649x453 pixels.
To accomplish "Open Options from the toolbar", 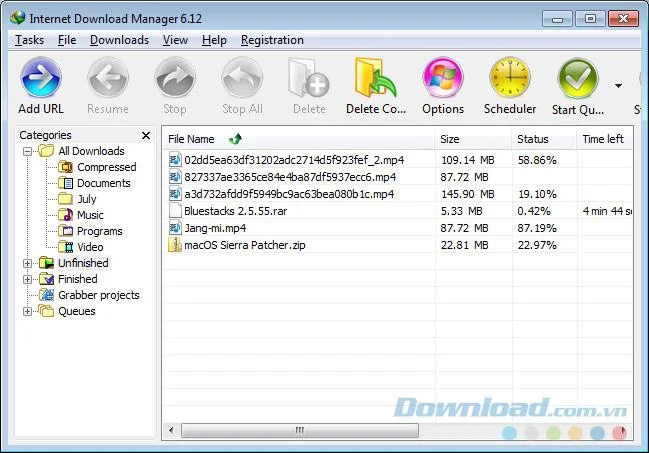I will point(443,78).
